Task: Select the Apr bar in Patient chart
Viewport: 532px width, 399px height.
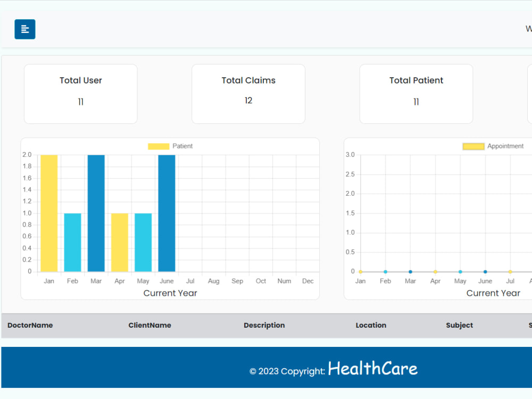Action: (x=120, y=243)
